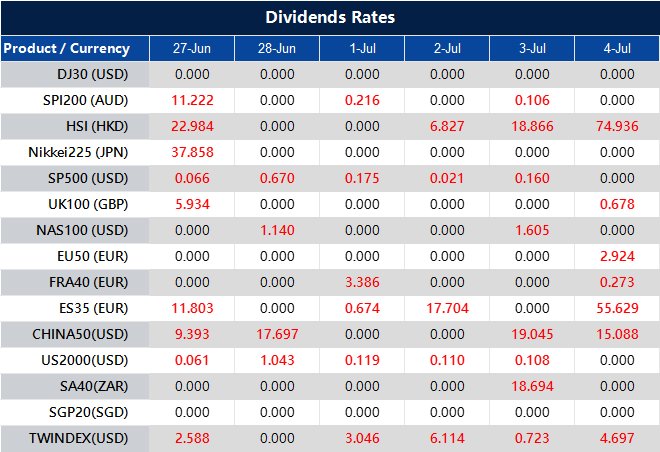Select the 55.629 value in ES35 row
Viewport: 660px width, 452px height.
point(617,308)
